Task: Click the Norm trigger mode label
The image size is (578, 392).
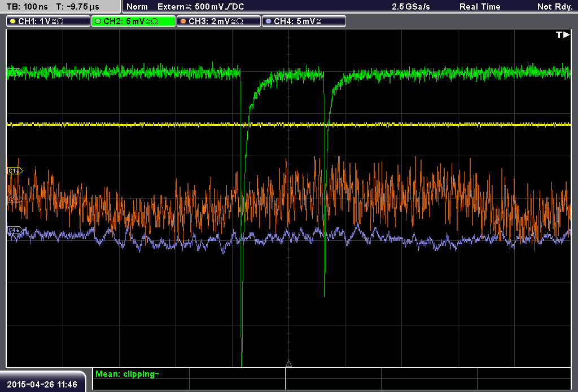Action: [x=137, y=7]
